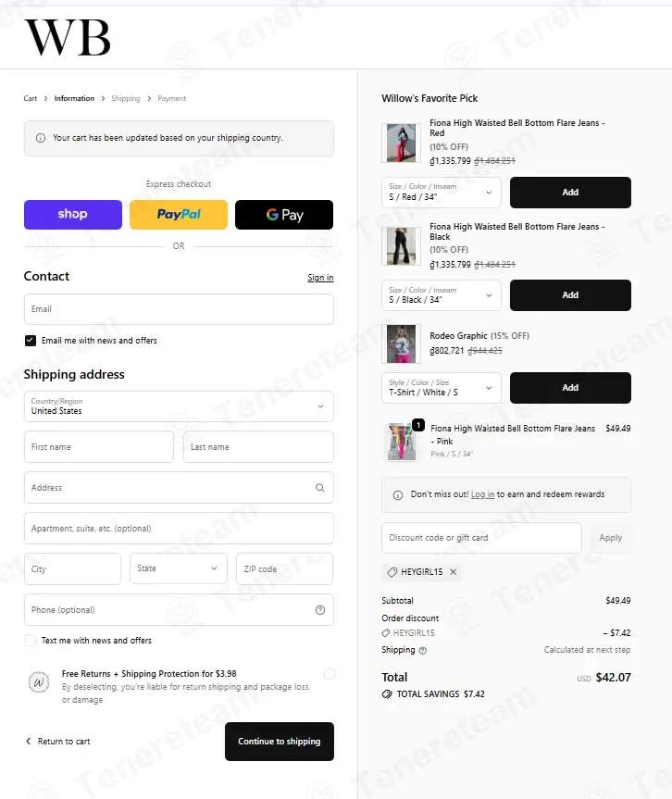Pay with PayPal express checkout

click(x=179, y=215)
